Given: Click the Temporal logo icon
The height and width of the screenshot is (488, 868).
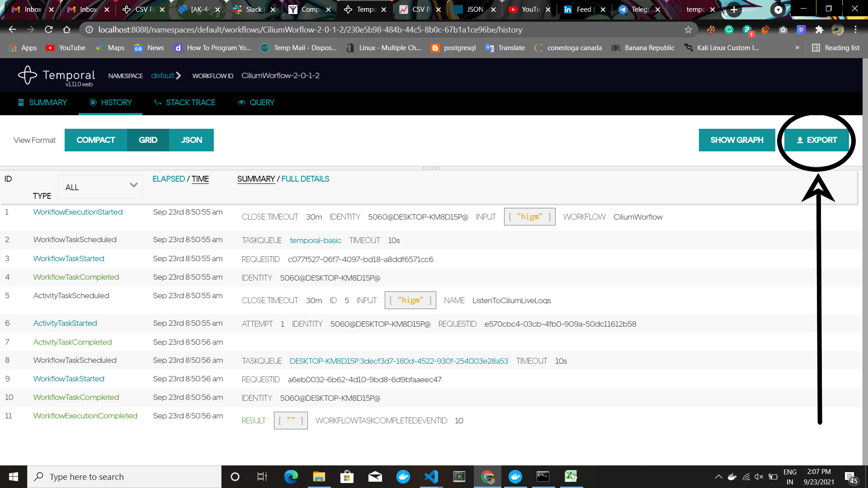Looking at the screenshot, I should 27,75.
